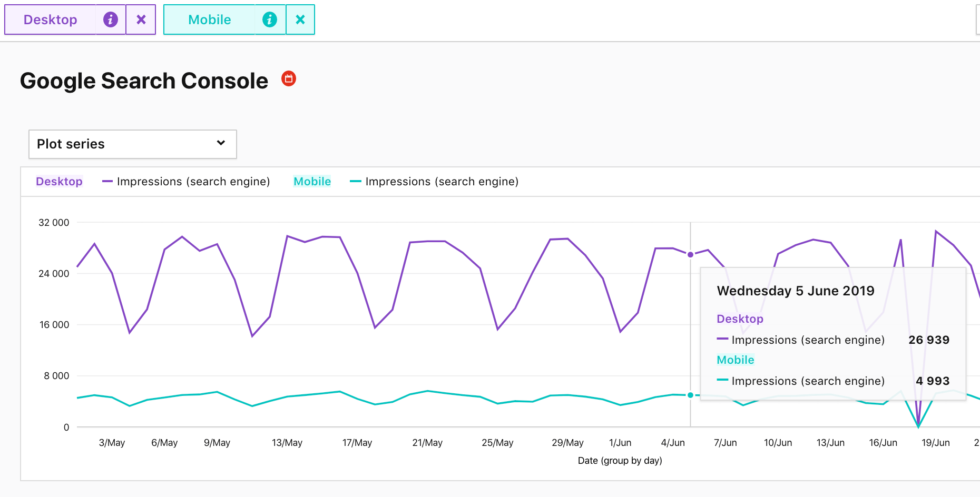
Task: Click the Desktop segment info icon
Action: [110, 20]
